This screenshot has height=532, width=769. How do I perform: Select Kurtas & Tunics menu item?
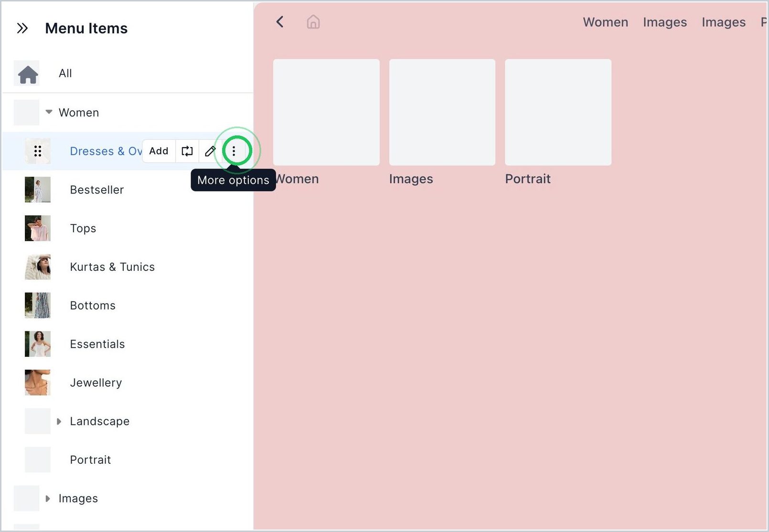(128, 267)
